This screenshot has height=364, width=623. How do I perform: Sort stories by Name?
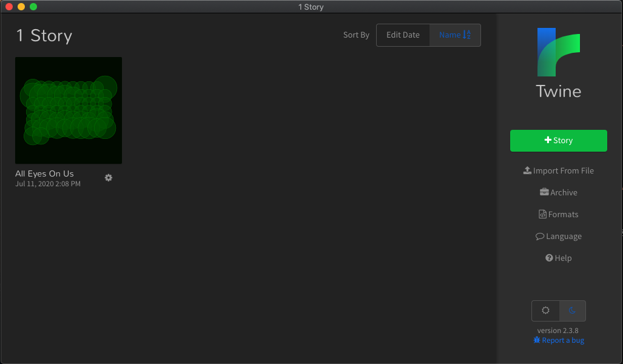click(455, 35)
